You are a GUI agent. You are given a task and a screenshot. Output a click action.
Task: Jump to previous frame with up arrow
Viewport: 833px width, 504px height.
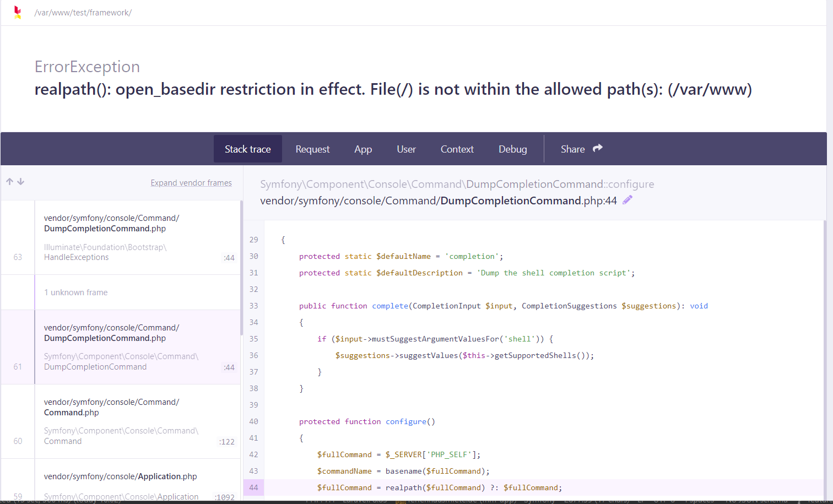pos(9,182)
